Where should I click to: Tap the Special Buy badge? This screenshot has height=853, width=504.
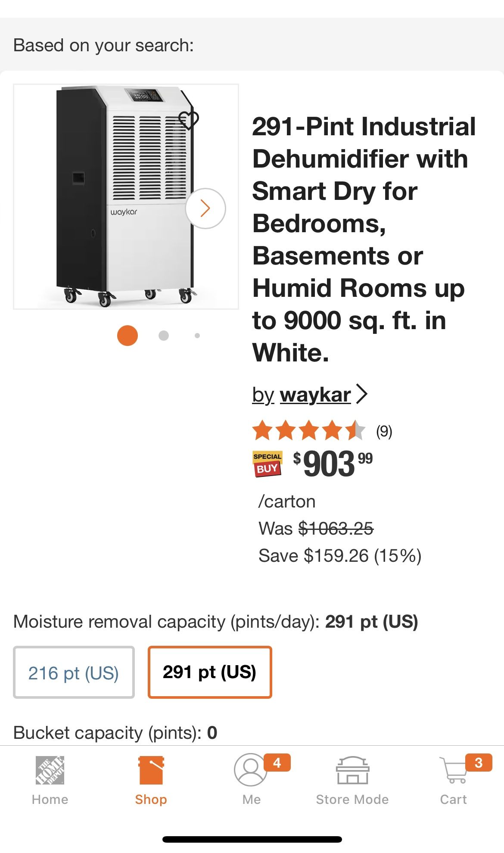click(268, 463)
